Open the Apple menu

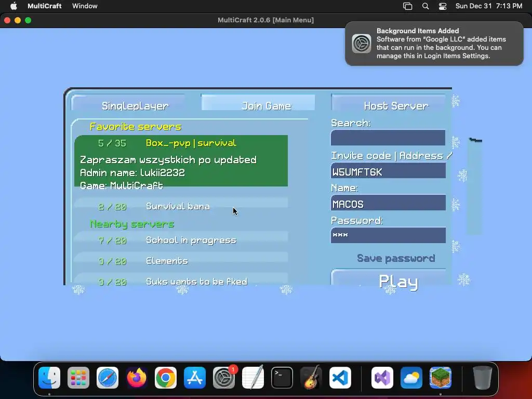(14, 6)
